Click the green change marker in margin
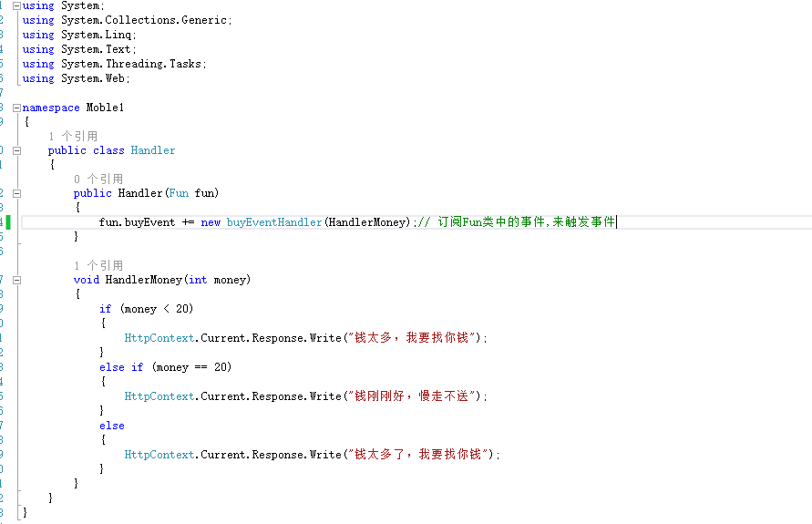The height and width of the screenshot is (524, 812). point(8,222)
